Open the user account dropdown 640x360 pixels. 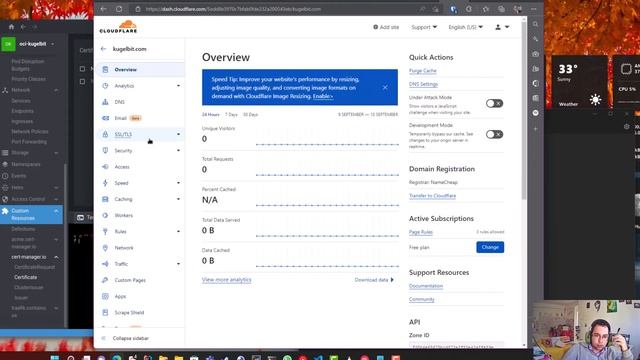tap(502, 27)
